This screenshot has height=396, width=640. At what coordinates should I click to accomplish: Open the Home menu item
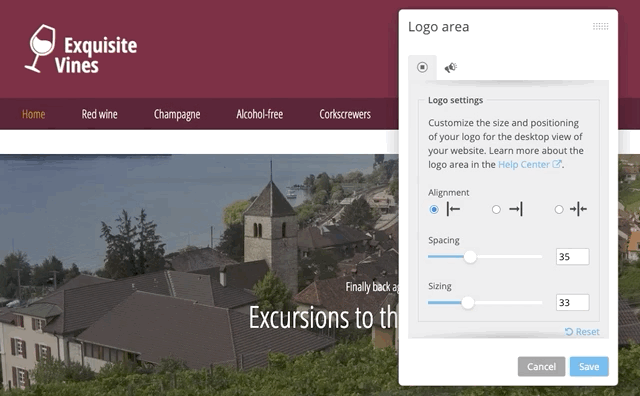33,114
